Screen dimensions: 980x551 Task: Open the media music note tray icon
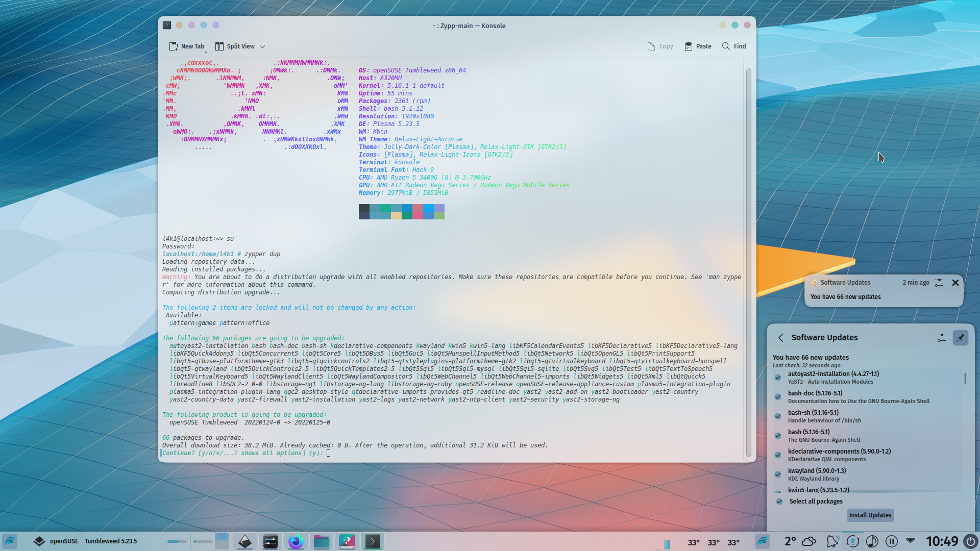click(872, 541)
